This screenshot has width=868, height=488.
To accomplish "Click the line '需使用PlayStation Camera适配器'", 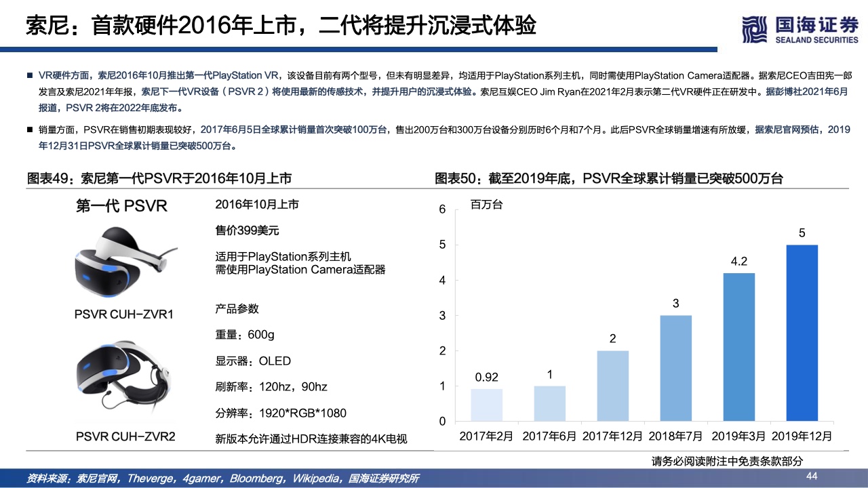I will (x=300, y=270).
